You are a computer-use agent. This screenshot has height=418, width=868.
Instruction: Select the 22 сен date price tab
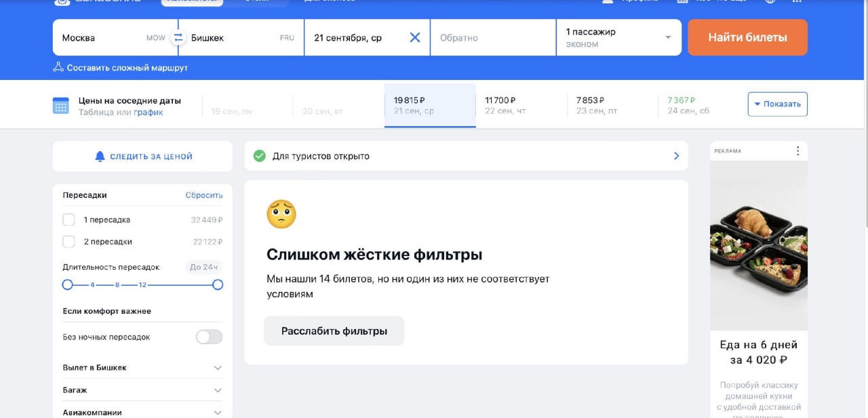click(x=521, y=106)
